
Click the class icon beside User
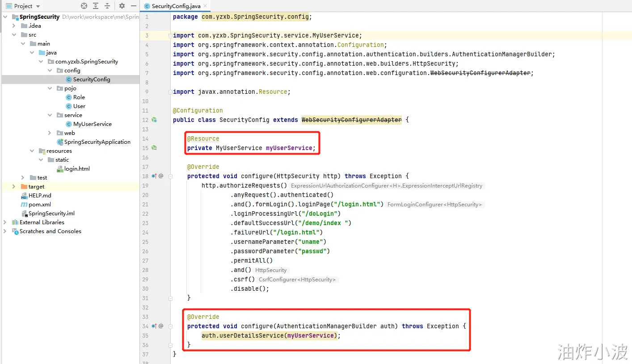coord(69,106)
